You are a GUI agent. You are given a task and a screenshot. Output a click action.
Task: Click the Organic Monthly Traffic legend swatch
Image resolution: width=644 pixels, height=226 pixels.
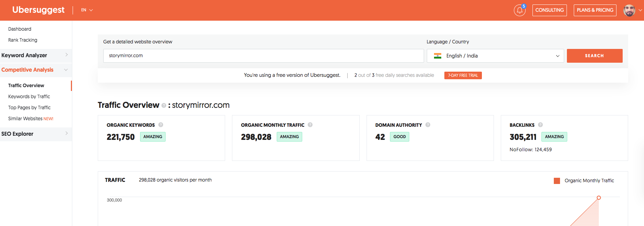tap(557, 181)
